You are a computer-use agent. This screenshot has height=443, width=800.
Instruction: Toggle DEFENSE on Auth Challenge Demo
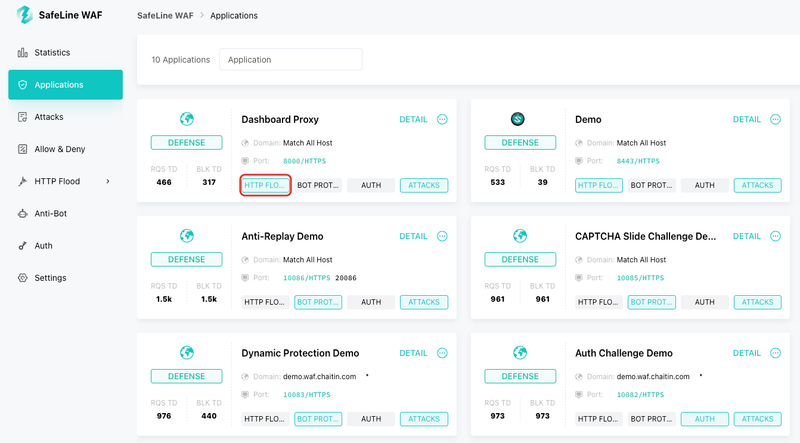click(x=520, y=376)
